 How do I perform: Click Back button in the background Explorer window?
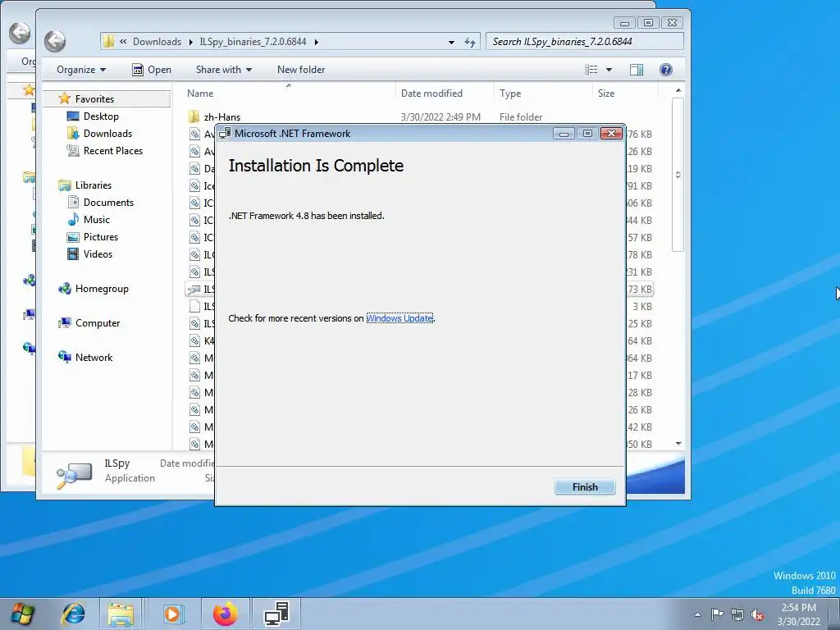[x=20, y=33]
